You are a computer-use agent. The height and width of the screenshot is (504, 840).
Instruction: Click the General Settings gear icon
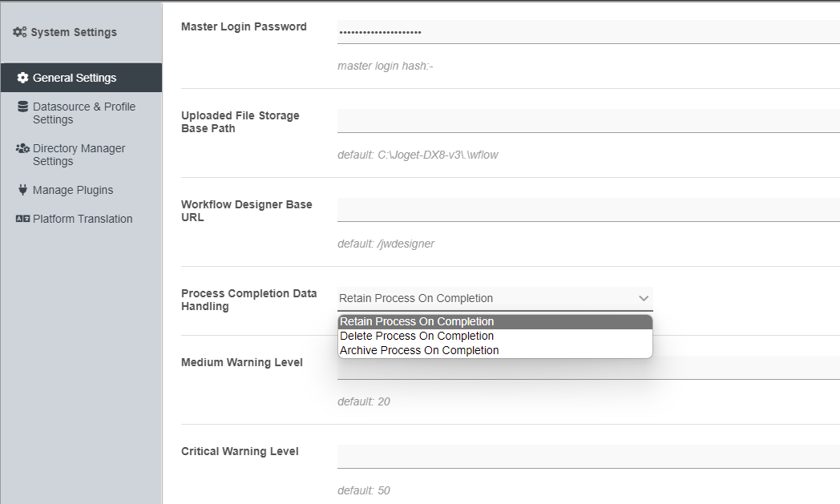pos(22,78)
